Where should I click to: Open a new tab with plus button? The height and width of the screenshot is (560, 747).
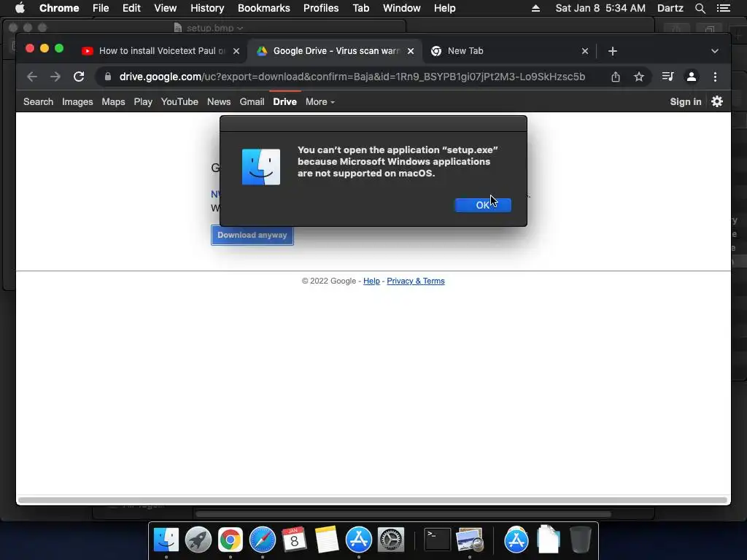(x=613, y=51)
